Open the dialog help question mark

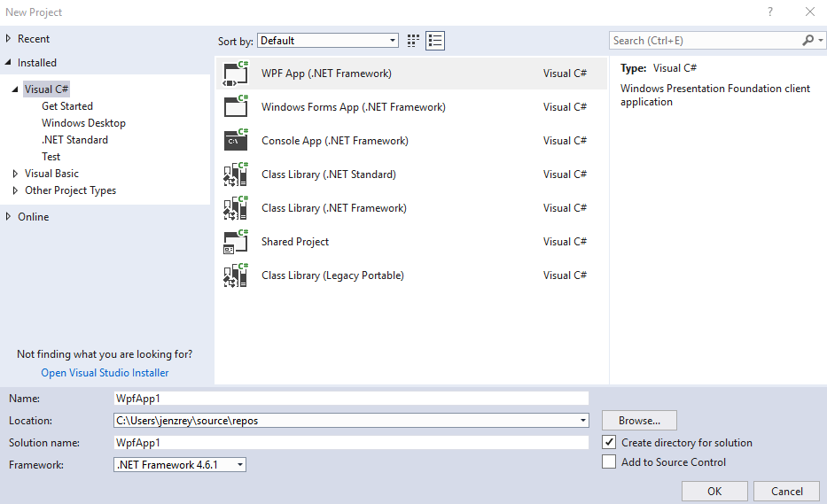tap(770, 12)
